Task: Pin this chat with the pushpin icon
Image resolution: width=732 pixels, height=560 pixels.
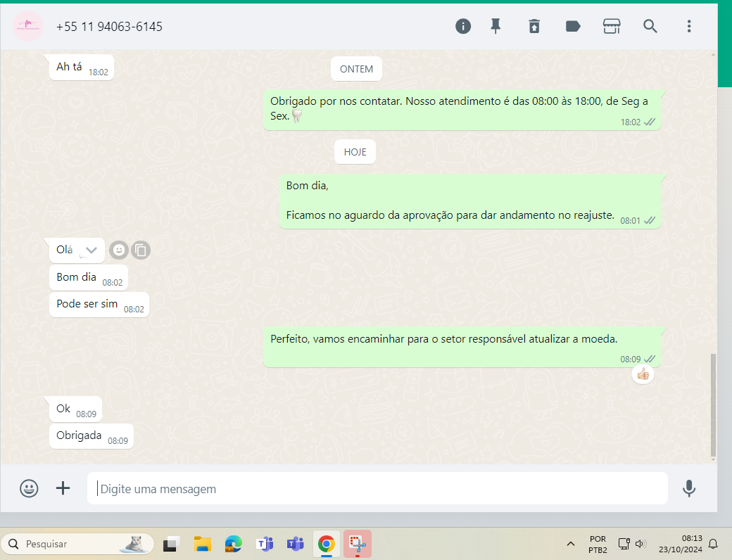Action: coord(496,26)
